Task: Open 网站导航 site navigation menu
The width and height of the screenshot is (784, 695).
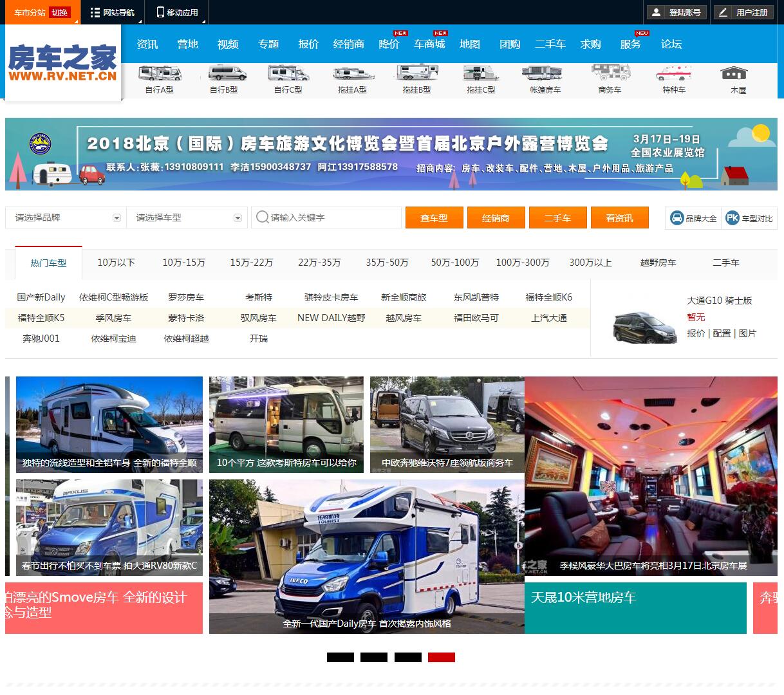Action: click(113, 12)
